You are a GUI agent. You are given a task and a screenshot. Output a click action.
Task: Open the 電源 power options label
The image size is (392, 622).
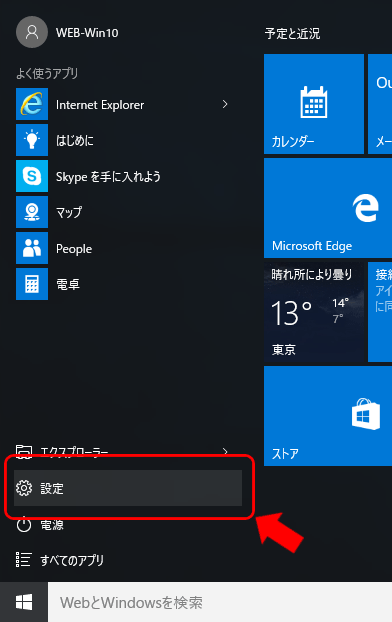pyautogui.click(x=52, y=525)
